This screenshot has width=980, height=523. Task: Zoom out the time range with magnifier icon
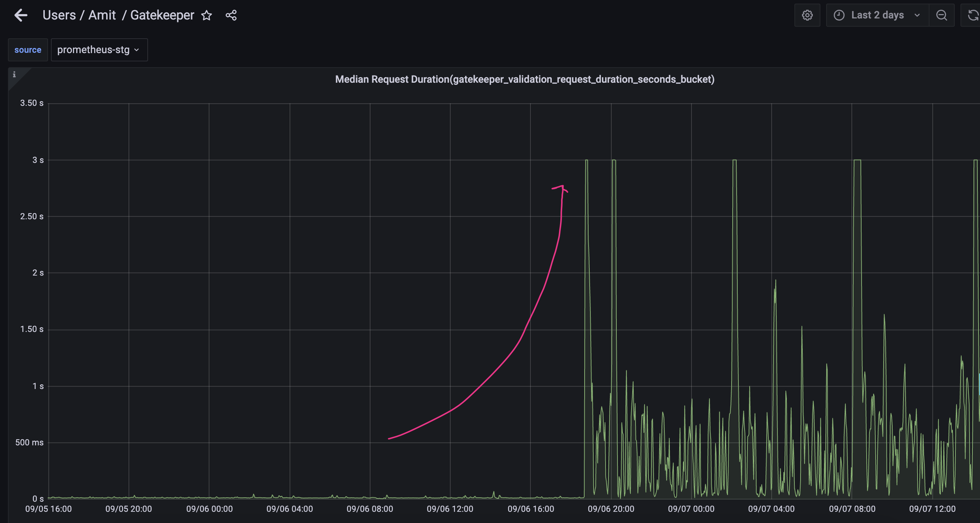click(942, 15)
